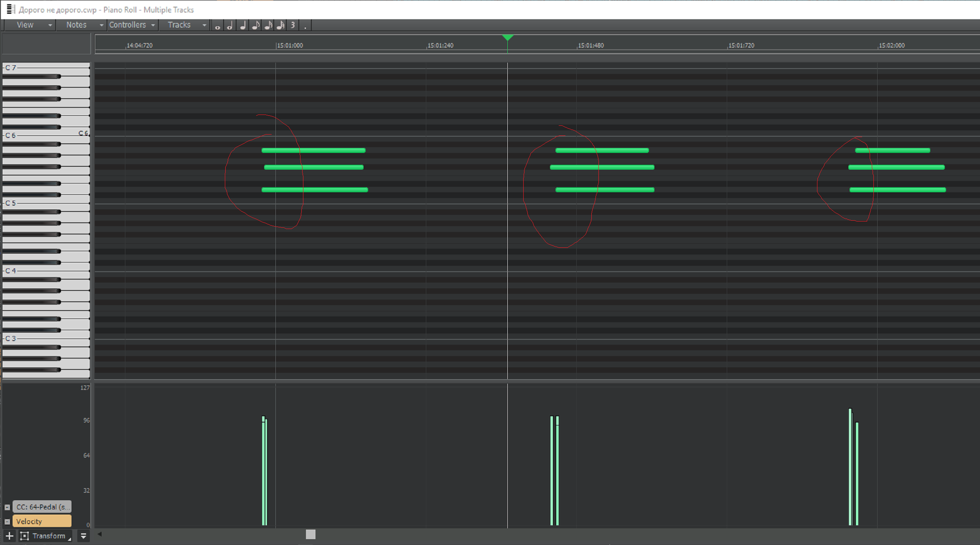
Task: Select eighth note duration
Action: point(255,26)
